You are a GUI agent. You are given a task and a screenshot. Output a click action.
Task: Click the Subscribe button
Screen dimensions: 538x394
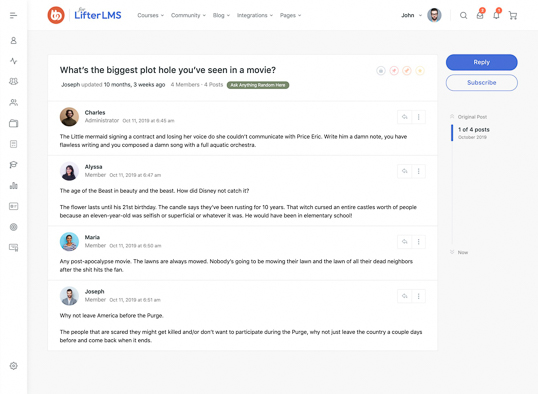tap(481, 83)
